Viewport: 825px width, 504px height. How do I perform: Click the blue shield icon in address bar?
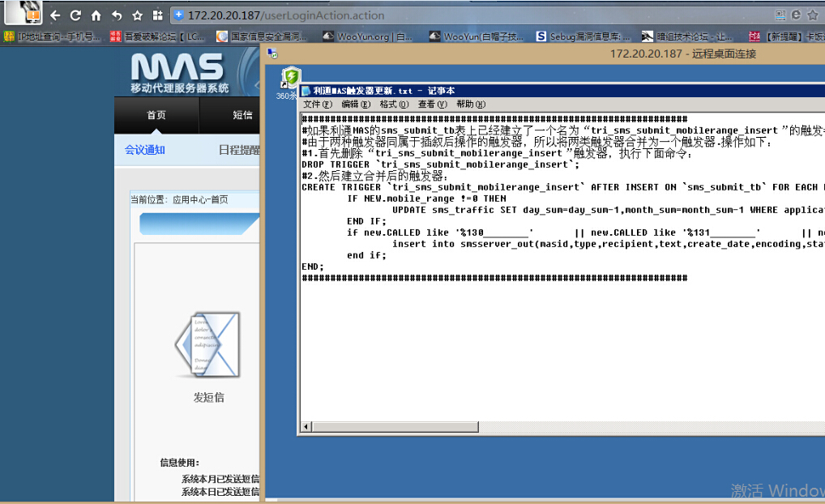pos(179,15)
